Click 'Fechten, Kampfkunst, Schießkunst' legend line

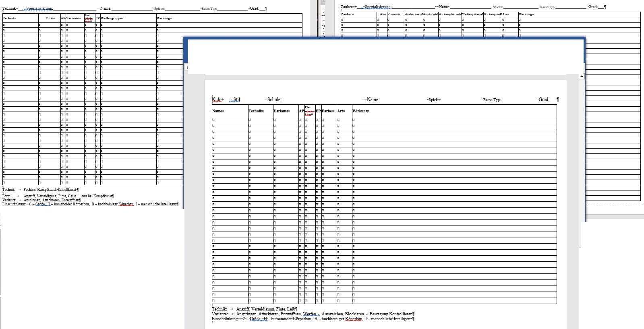[x=50, y=189]
